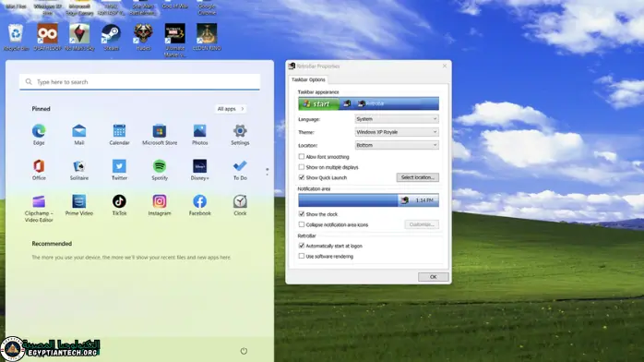Open the Solitaire pinned app
This screenshot has height=362, width=644.
pos(78,170)
